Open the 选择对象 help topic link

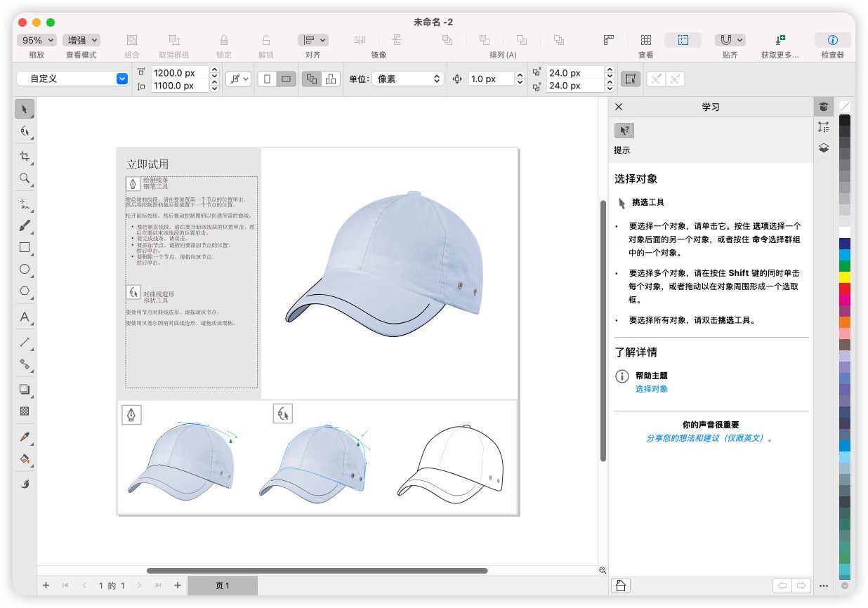click(651, 389)
